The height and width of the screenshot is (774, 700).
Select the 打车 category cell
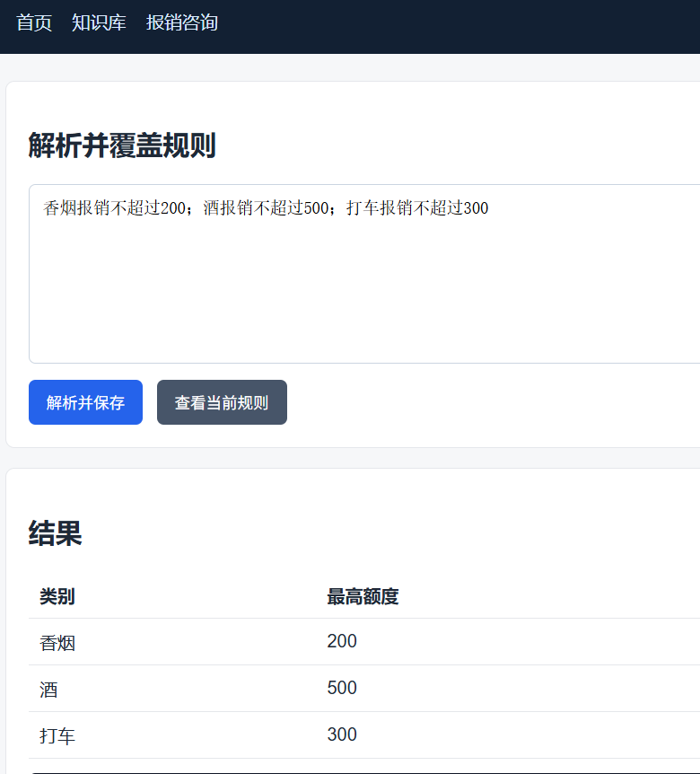(x=57, y=736)
